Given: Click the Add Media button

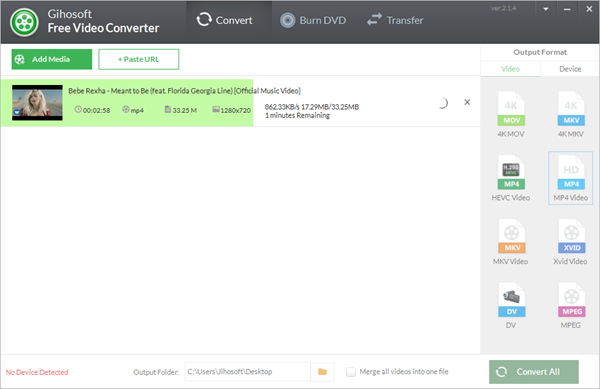Looking at the screenshot, I should tap(52, 59).
